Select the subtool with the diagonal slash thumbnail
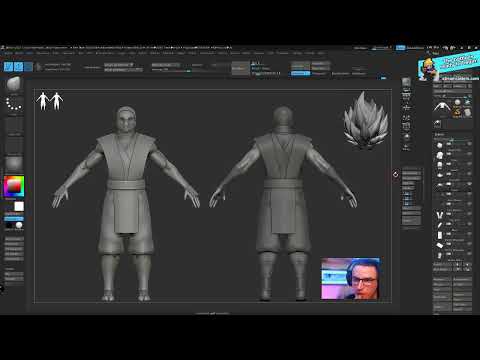 tap(440, 225)
